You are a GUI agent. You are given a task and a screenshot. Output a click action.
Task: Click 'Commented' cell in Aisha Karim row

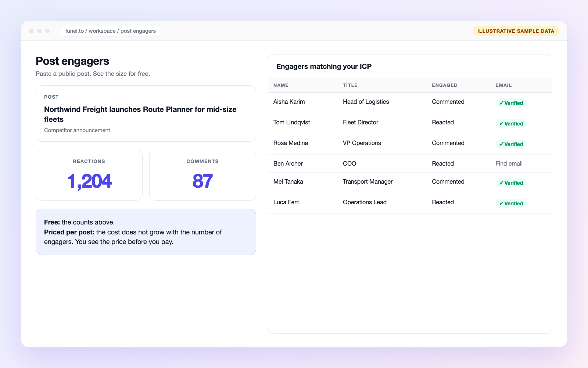[x=448, y=102]
